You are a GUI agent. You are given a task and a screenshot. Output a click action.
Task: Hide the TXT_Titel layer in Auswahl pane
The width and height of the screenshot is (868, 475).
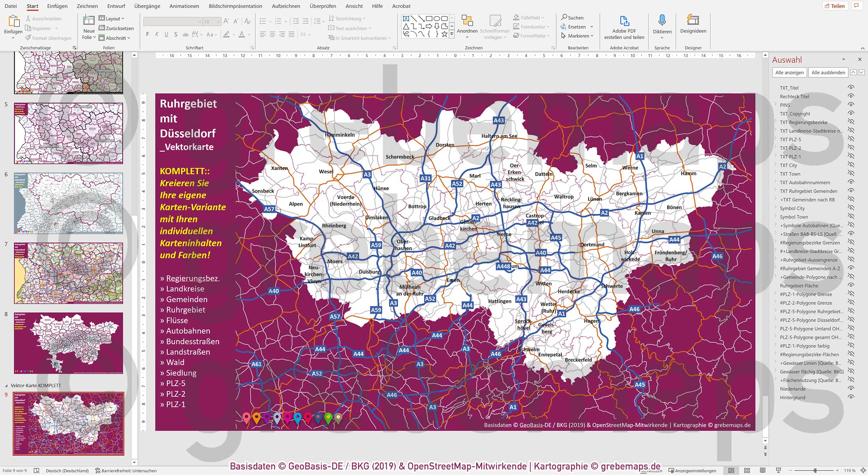pos(850,88)
